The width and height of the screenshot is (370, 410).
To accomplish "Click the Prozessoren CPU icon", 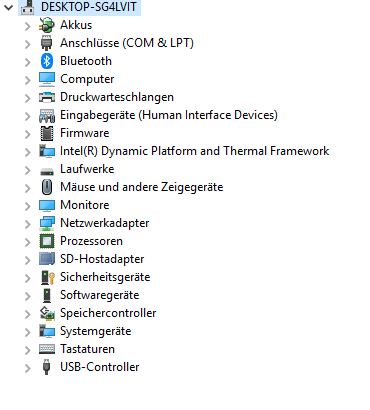I will pos(47,241).
